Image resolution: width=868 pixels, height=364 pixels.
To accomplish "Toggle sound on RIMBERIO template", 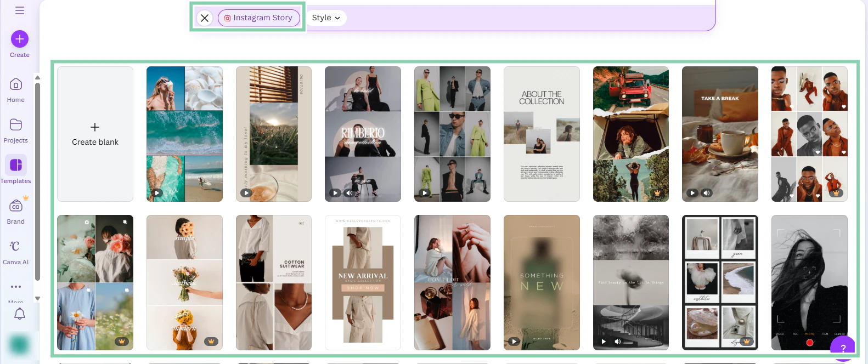I will click(x=349, y=193).
